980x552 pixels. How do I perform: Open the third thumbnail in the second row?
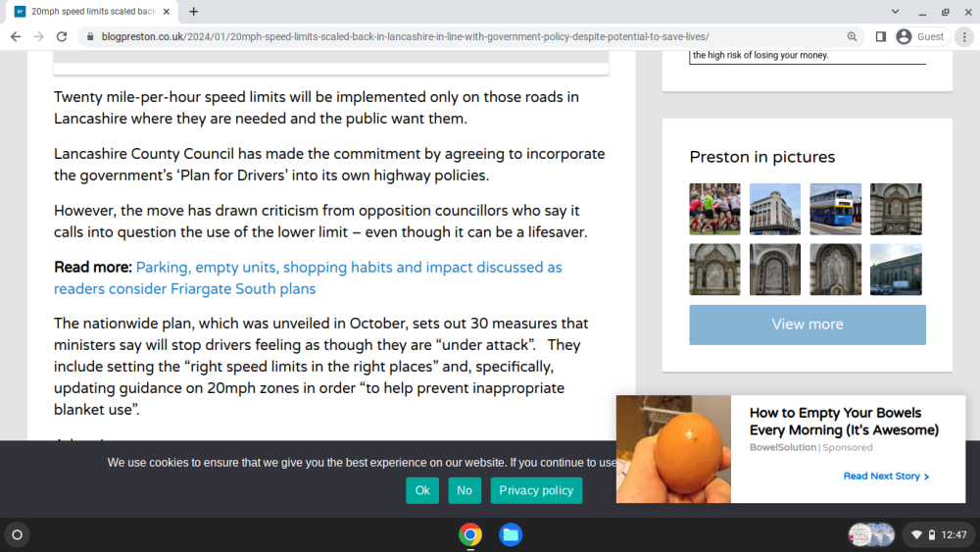[836, 270]
